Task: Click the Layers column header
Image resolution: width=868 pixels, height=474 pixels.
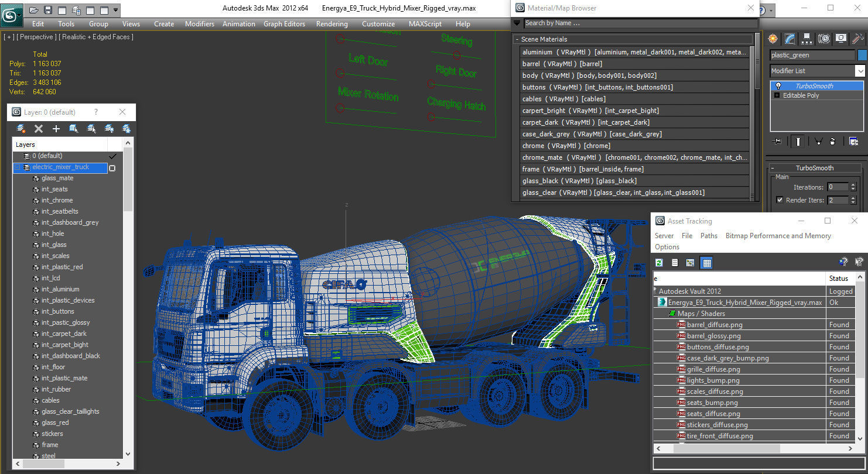Action: 60,145
